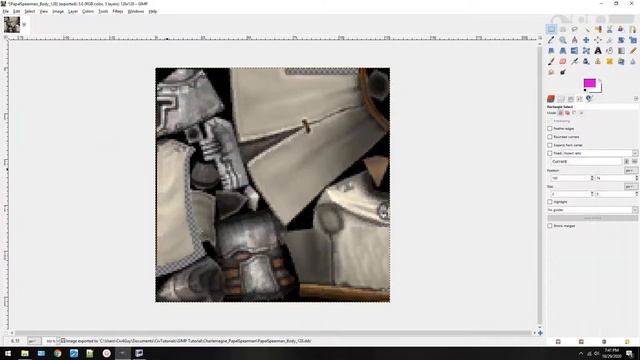This screenshot has width=640, height=360.
Task: Select the Scissors Select tool
Action: pyautogui.click(x=609, y=29)
